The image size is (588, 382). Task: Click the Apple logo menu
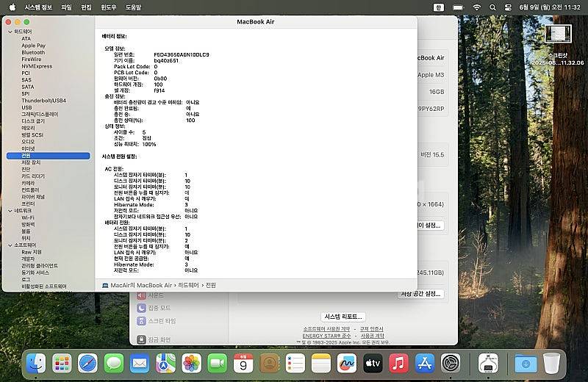12,7
